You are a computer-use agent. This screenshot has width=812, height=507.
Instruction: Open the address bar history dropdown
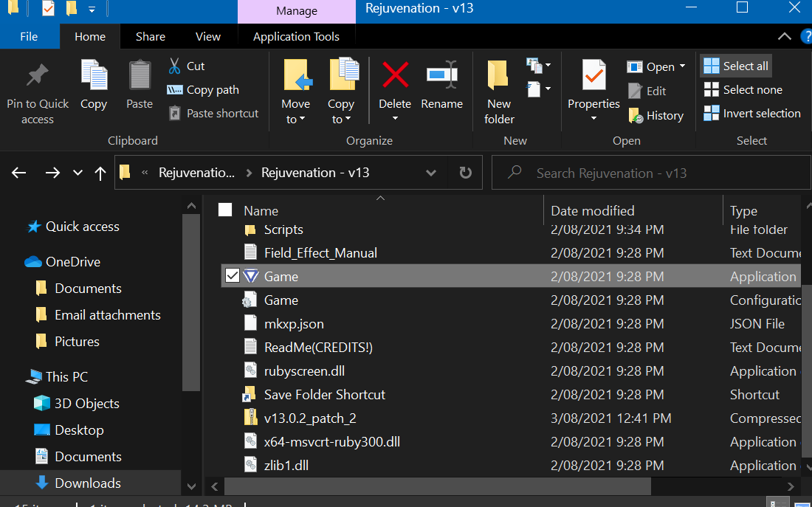431,173
